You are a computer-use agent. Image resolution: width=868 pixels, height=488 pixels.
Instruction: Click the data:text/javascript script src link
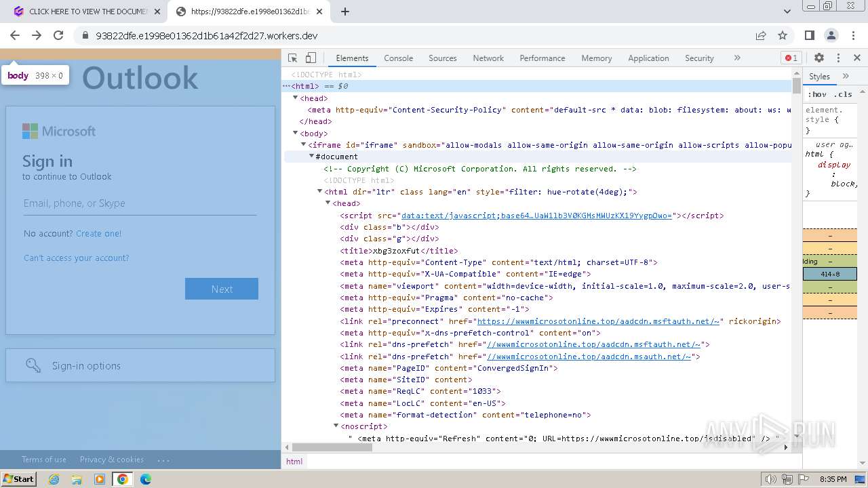coord(536,216)
